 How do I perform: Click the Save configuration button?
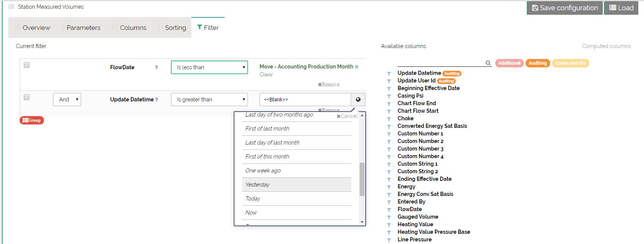(565, 8)
